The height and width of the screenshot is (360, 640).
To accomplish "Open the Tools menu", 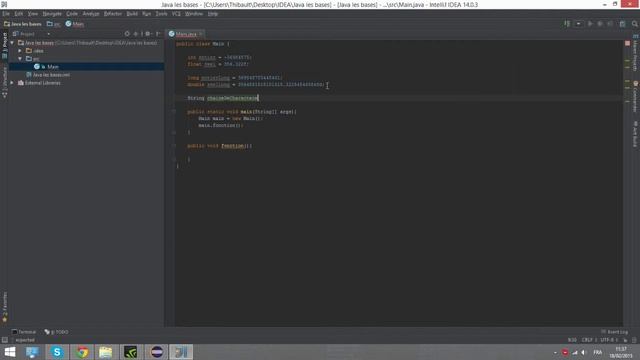I will (x=161, y=14).
